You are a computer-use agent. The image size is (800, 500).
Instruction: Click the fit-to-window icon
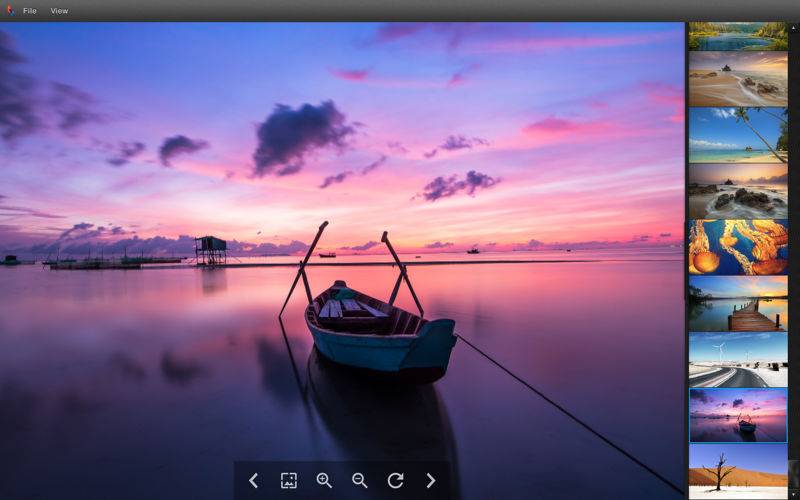289,480
